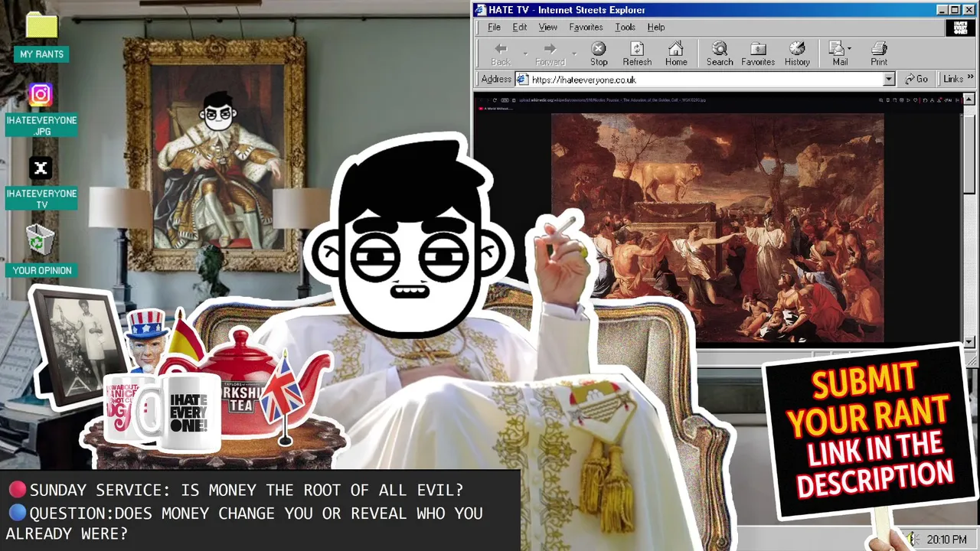Open the Help menu
Image resolution: width=980 pixels, height=551 pixels.
[x=656, y=27]
